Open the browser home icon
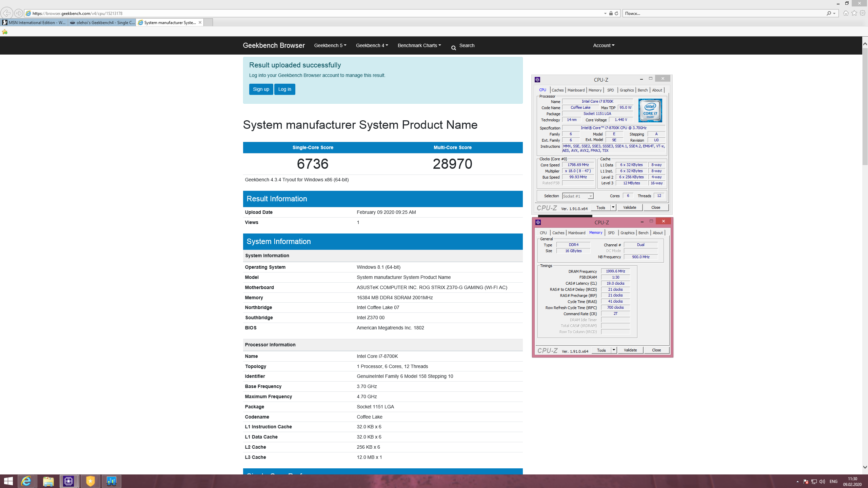The width and height of the screenshot is (868, 488). click(846, 13)
